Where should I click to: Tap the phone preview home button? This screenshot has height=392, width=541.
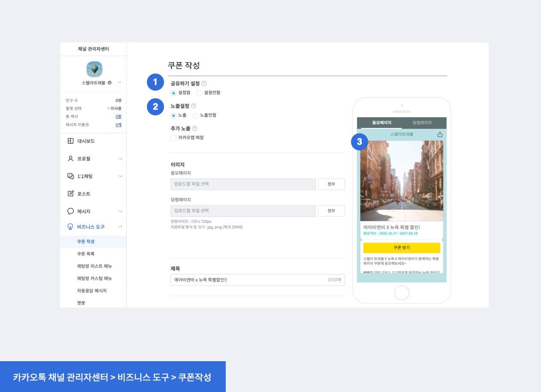point(402,293)
